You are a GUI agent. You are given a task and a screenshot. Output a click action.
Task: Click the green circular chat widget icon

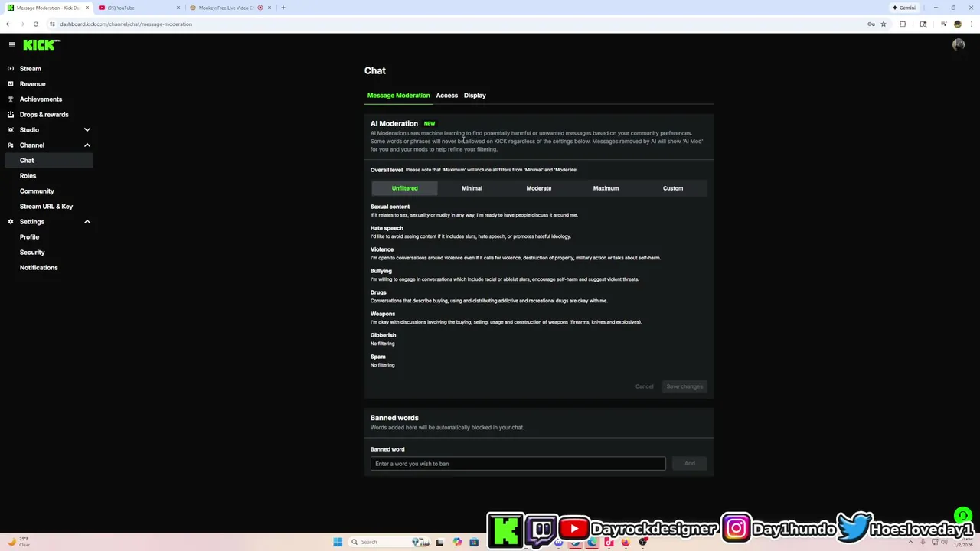(x=963, y=516)
